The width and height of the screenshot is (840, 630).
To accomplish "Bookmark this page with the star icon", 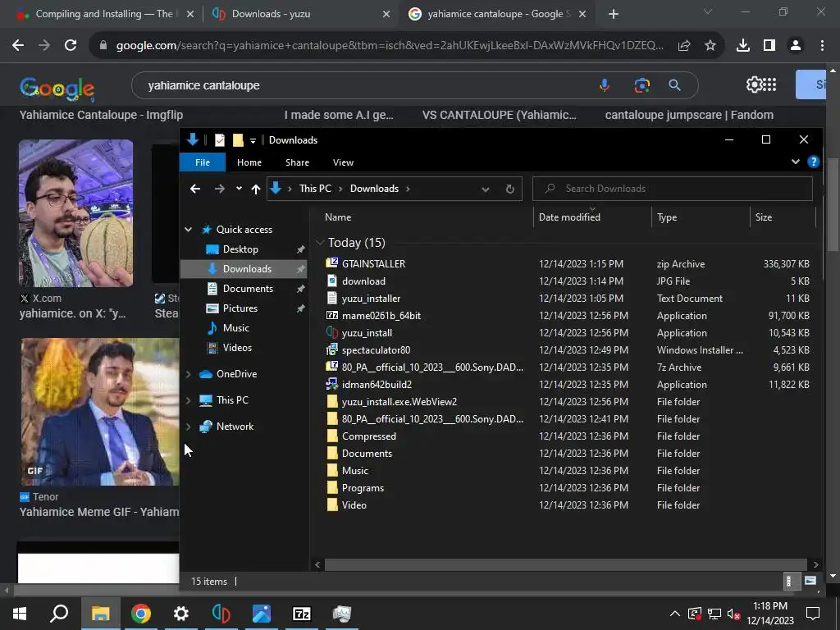I will coord(710,46).
